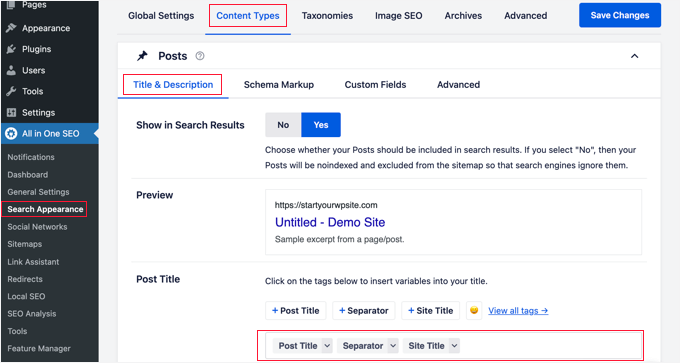Insert the + Post Title tag
The height and width of the screenshot is (363, 680).
click(x=295, y=311)
